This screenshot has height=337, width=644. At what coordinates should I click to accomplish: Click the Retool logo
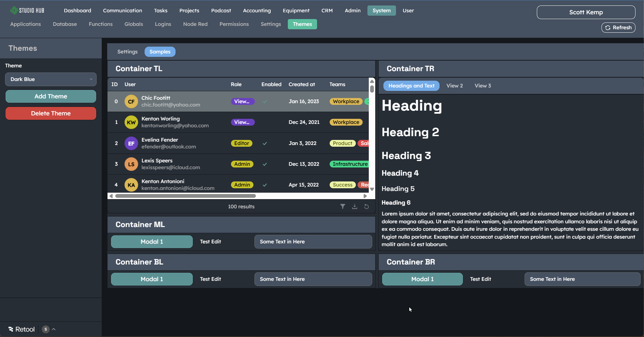21,329
